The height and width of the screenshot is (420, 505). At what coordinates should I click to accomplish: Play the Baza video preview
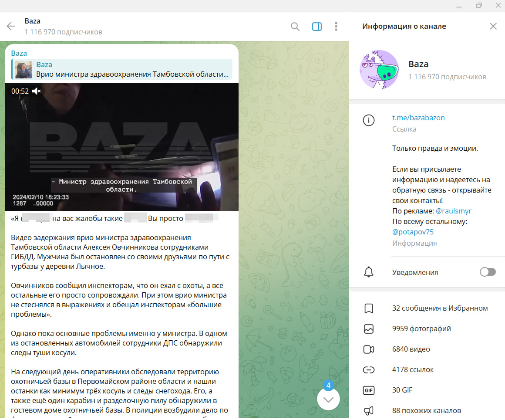121,147
